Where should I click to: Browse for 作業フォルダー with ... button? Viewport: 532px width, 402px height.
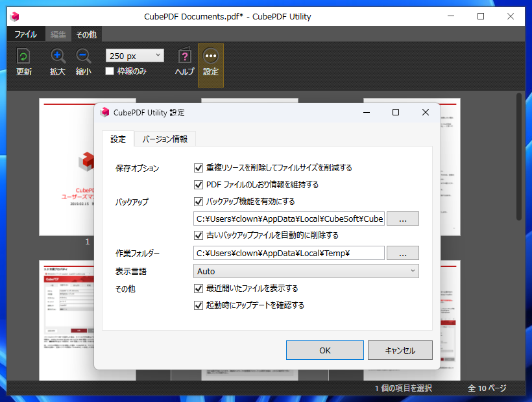coord(403,253)
